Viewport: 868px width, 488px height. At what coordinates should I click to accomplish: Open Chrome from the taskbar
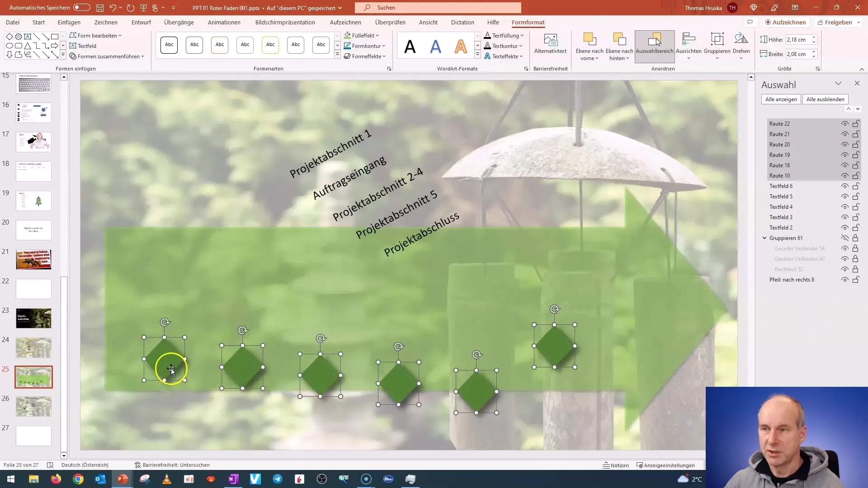point(78,479)
